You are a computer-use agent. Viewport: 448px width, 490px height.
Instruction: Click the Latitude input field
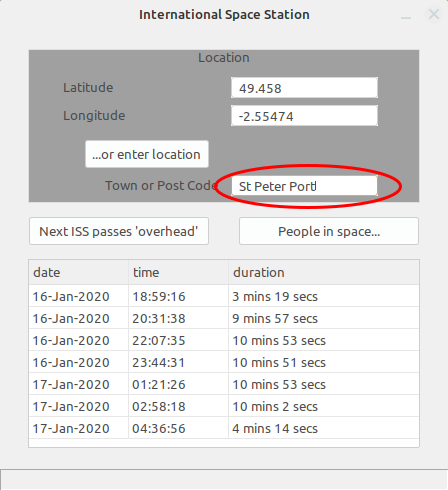[x=304, y=88]
